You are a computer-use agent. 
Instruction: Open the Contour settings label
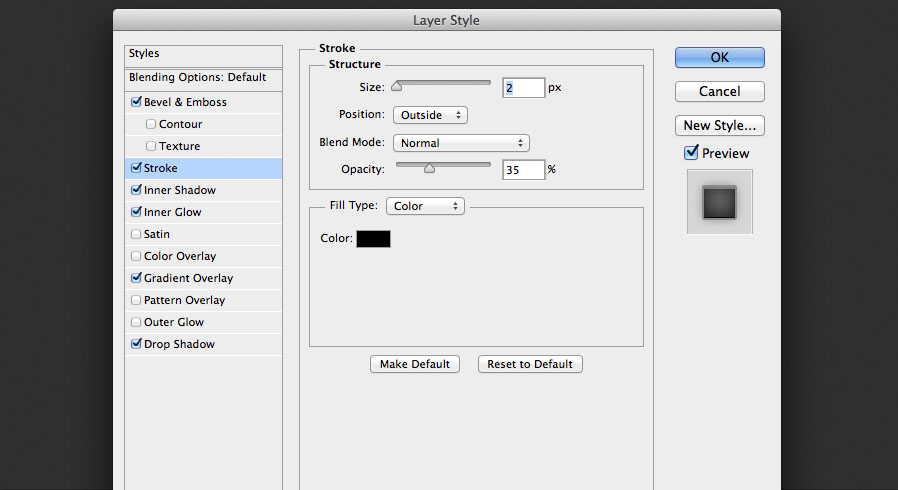[x=180, y=124]
